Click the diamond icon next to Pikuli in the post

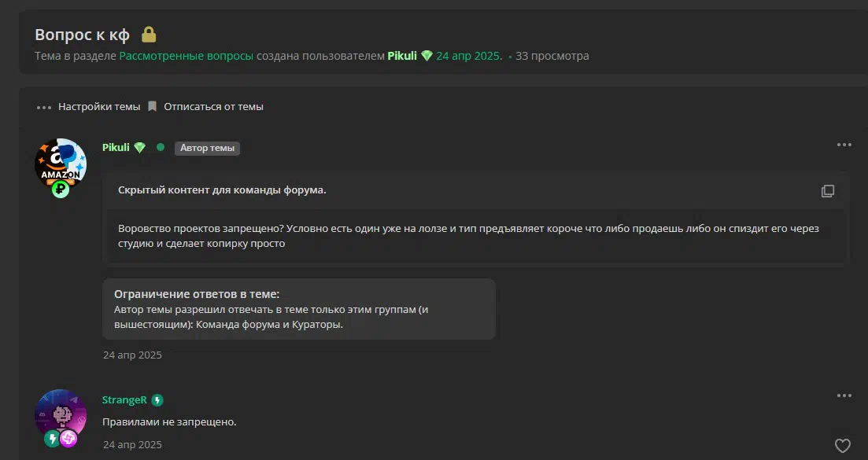[x=139, y=148]
